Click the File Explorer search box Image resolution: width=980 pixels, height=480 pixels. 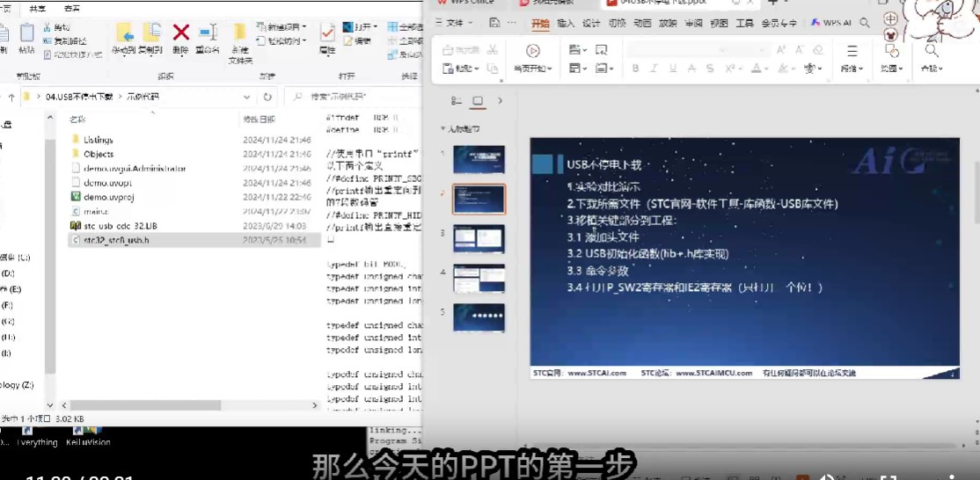353,97
